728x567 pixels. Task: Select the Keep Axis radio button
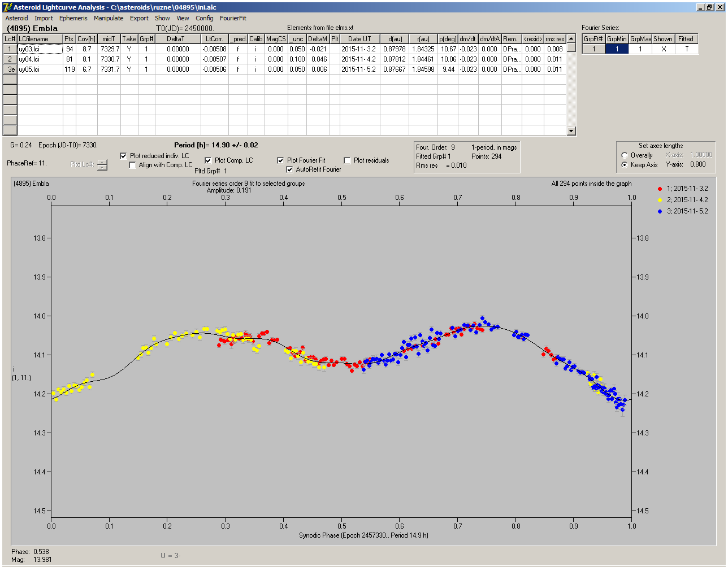coord(624,165)
